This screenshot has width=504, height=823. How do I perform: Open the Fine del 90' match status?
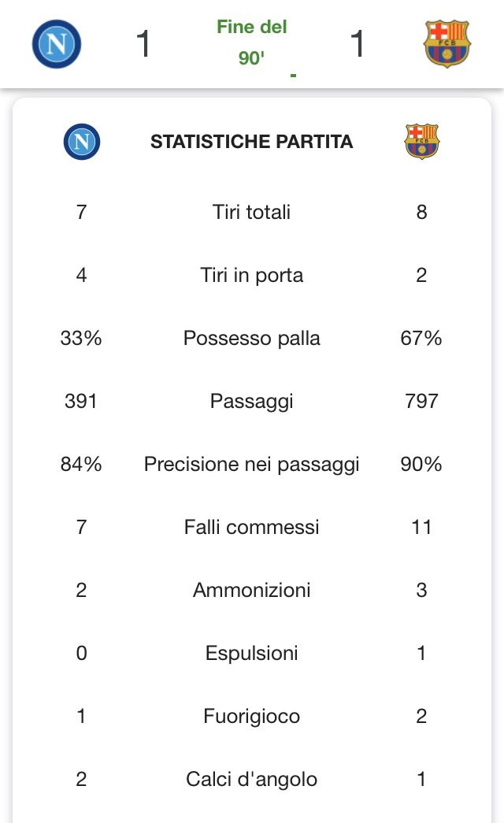252,43
